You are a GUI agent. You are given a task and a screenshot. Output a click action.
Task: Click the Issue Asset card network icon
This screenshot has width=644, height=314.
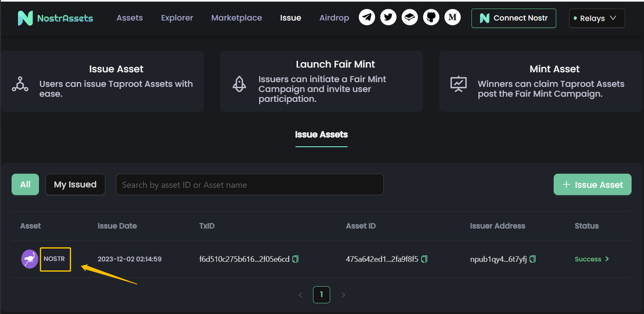pyautogui.click(x=20, y=84)
